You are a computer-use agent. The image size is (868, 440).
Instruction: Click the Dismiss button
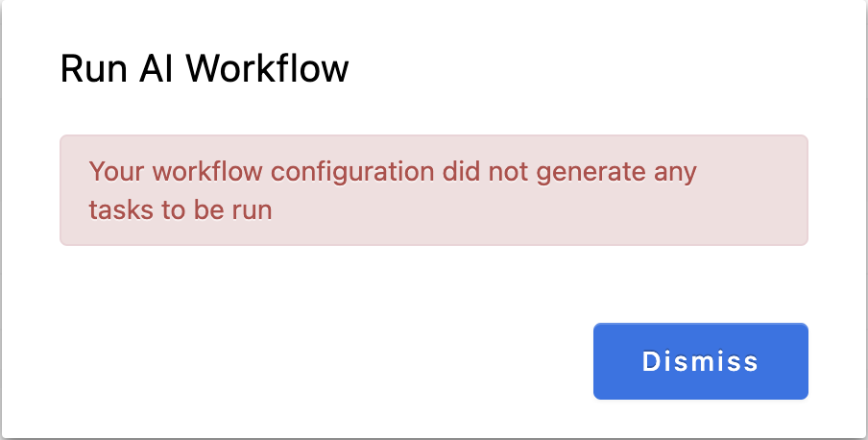point(700,361)
